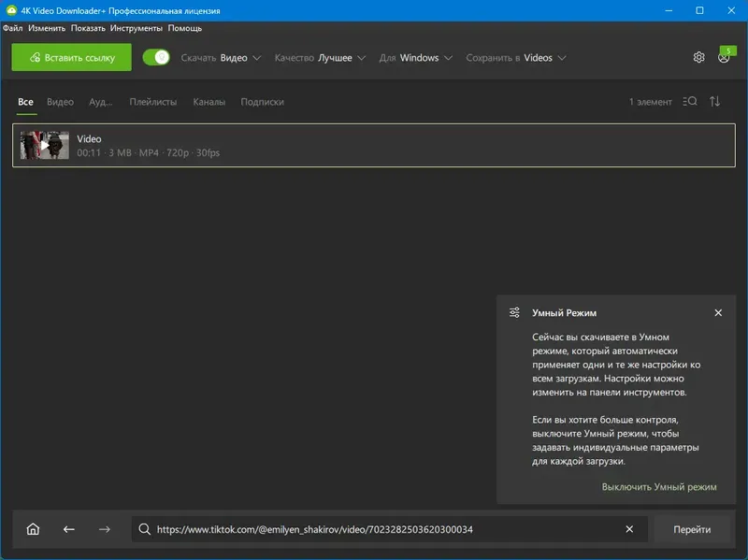Viewport: 748px width, 560px height.
Task: Go to browser home page icon
Action: pyautogui.click(x=33, y=529)
